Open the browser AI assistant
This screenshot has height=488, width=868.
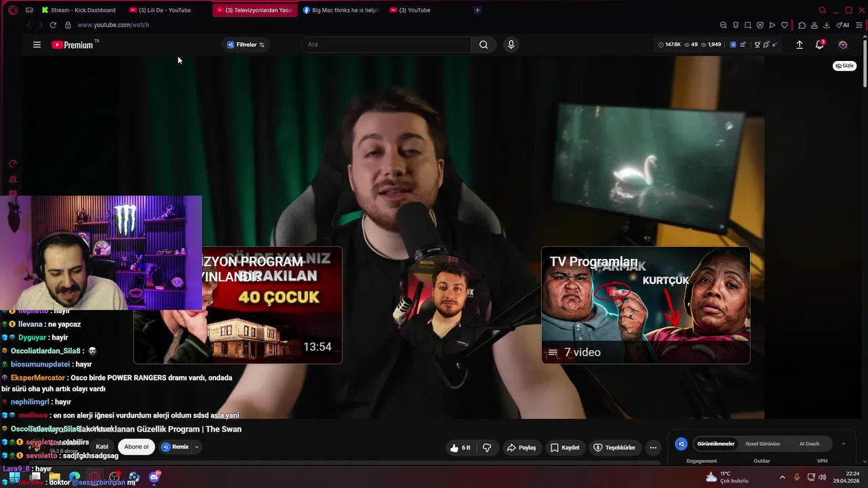point(843,25)
